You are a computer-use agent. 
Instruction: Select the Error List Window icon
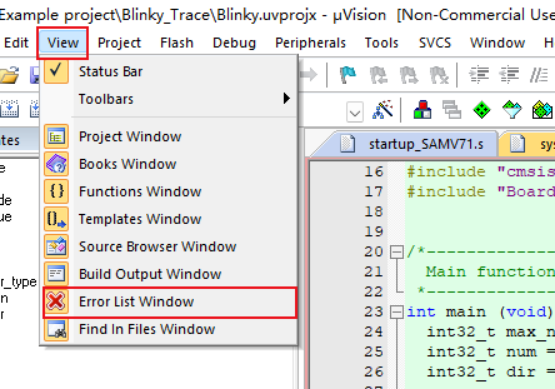point(56,302)
